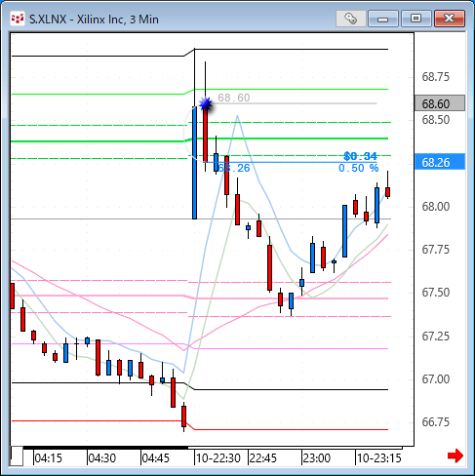Viewport: 475px width, 476px height.
Task: Click the 23:00 time axis label
Action: 317,458
